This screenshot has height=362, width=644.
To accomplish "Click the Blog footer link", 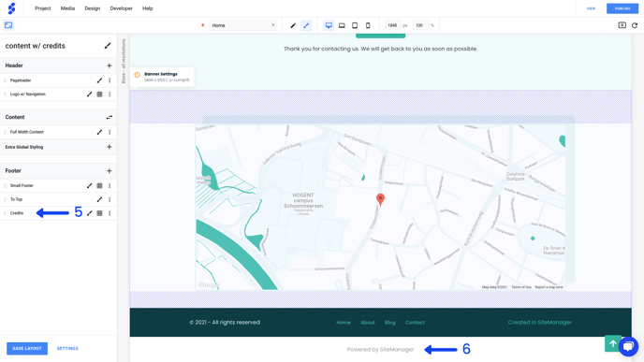I will click(x=390, y=323).
